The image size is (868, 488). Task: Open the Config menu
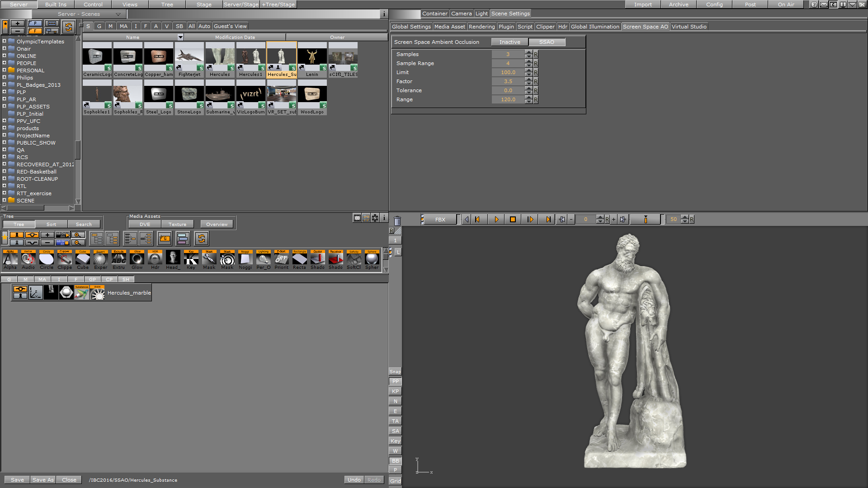click(x=714, y=5)
